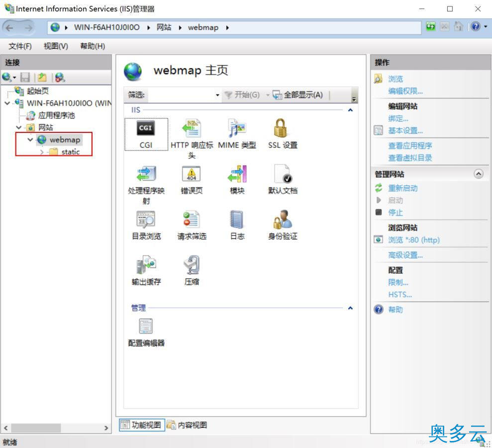This screenshot has height=448, width=492.
Task: Click 浏览 *:80 (http) link
Action: pos(414,240)
